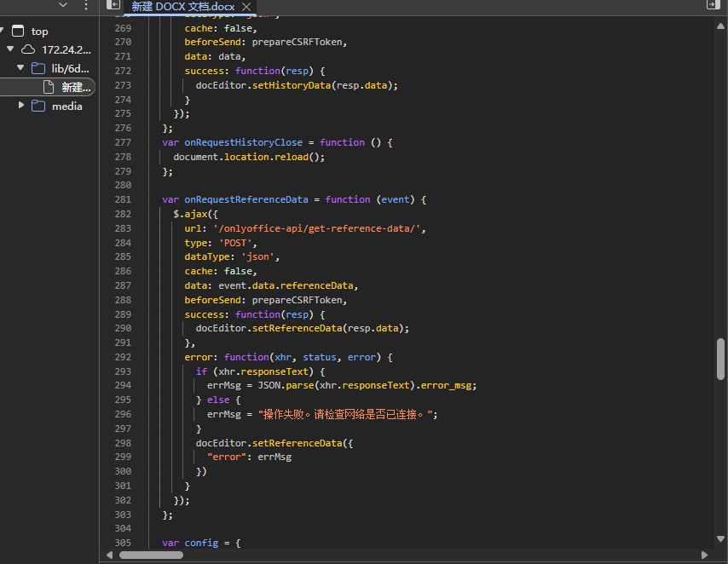Click the media folder icon
Image resolution: width=728 pixels, height=564 pixels.
click(x=38, y=106)
